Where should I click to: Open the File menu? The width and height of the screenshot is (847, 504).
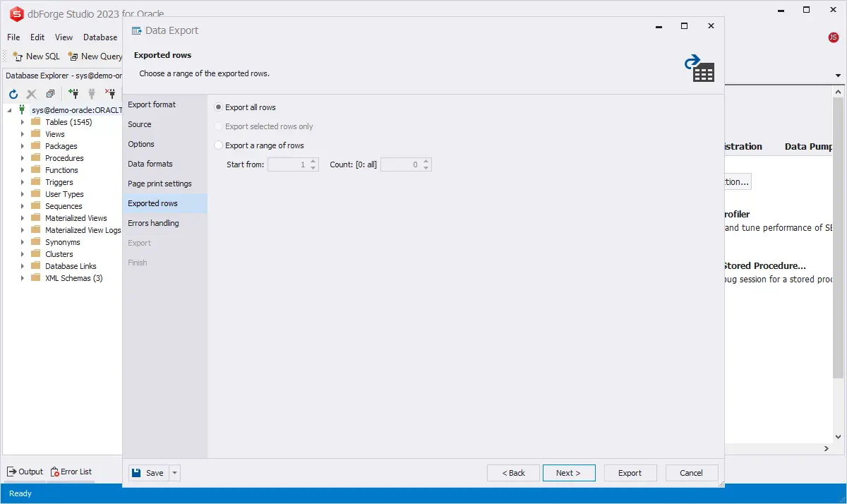pyautogui.click(x=13, y=37)
